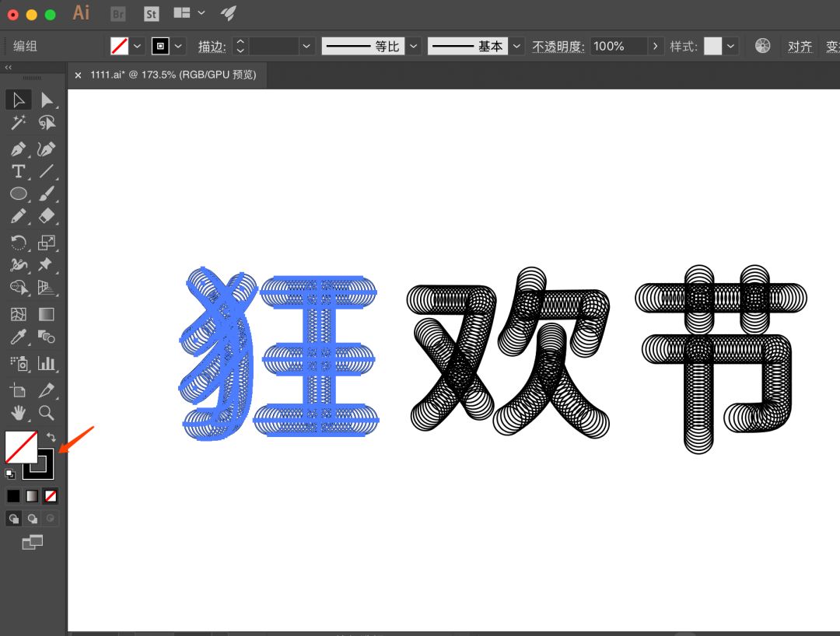
Task: Select the Eraser tool
Action: pyautogui.click(x=48, y=215)
